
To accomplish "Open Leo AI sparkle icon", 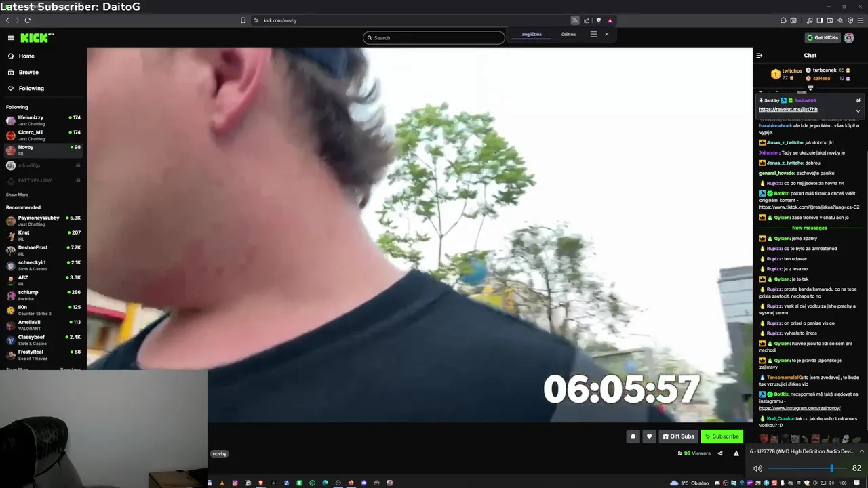I will [840, 20].
